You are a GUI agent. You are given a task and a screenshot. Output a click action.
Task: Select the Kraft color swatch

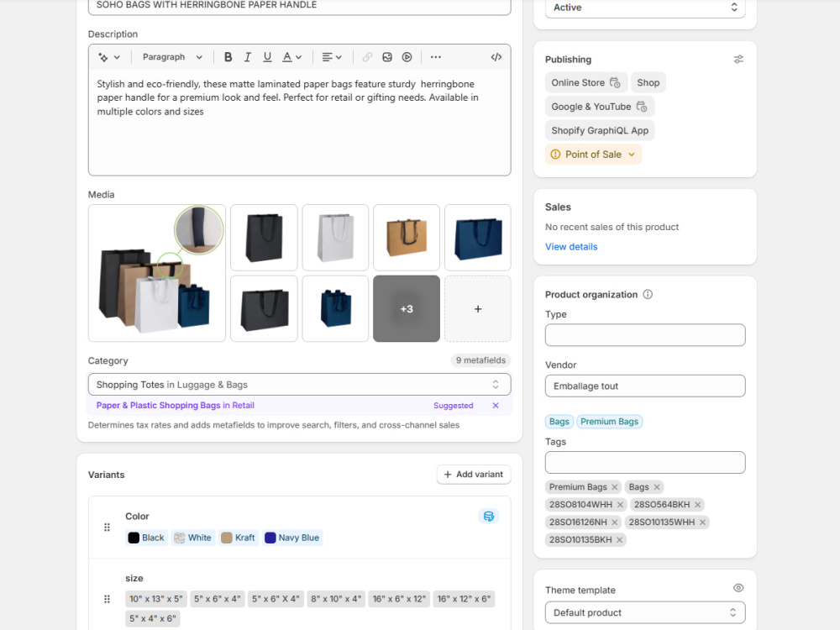pyautogui.click(x=239, y=538)
